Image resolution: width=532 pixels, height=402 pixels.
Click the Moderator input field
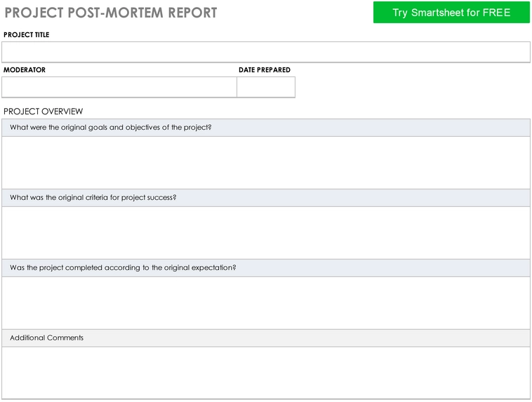click(119, 87)
